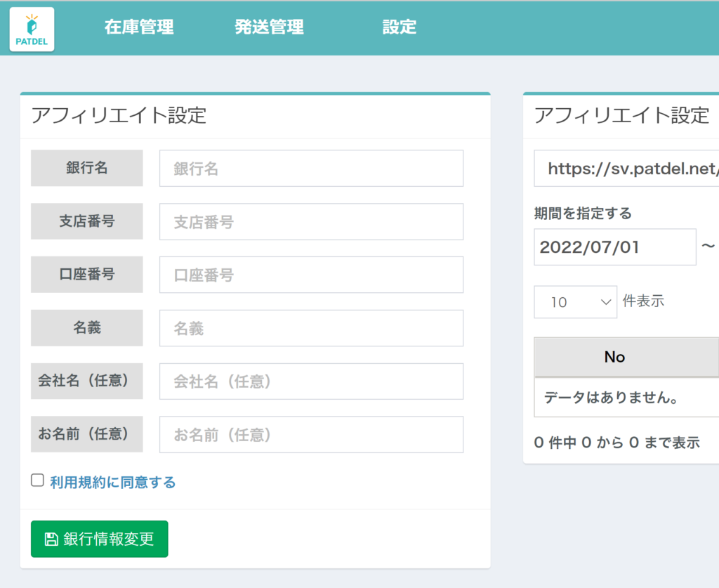Screen dimensions: 719x588
Task: Tick the terms agreement checkbox
Action: tap(38, 481)
